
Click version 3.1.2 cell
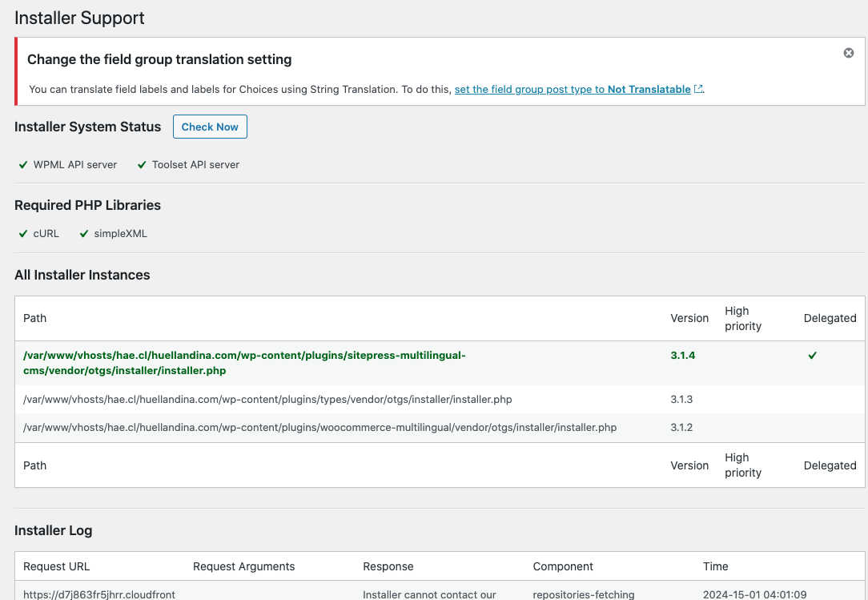coord(681,428)
